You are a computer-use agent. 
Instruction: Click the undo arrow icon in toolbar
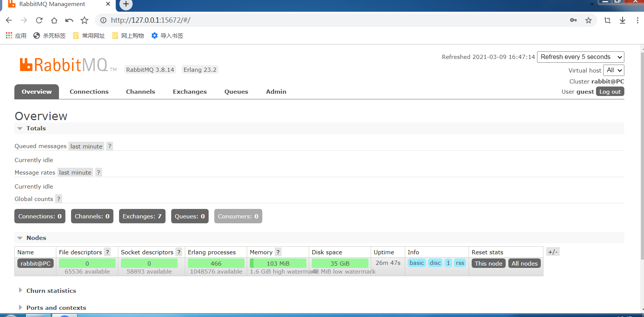[69, 20]
